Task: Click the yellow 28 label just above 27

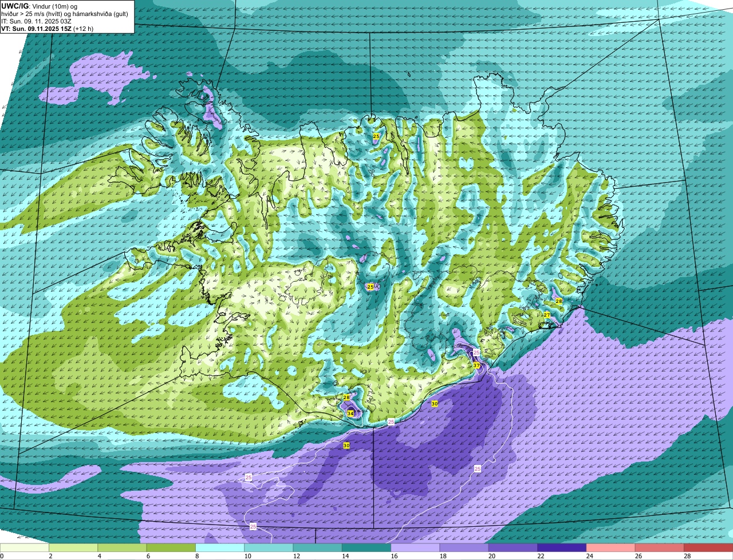Action: pyautogui.click(x=559, y=301)
